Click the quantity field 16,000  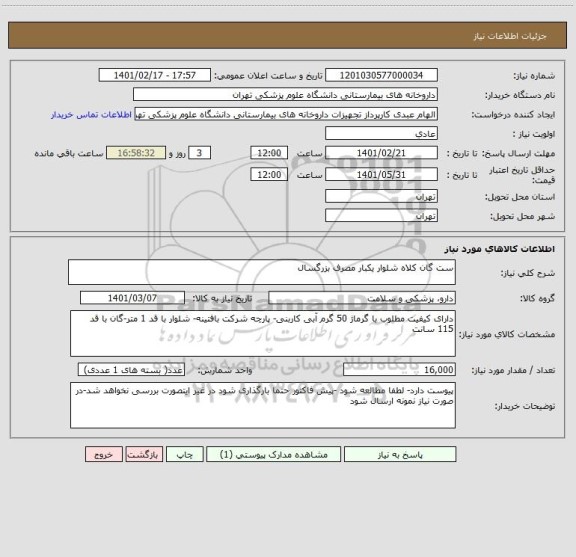coord(399,370)
